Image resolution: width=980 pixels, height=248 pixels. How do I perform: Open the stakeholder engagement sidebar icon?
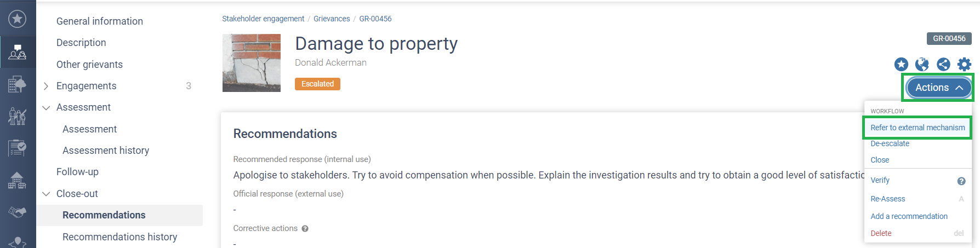18,52
